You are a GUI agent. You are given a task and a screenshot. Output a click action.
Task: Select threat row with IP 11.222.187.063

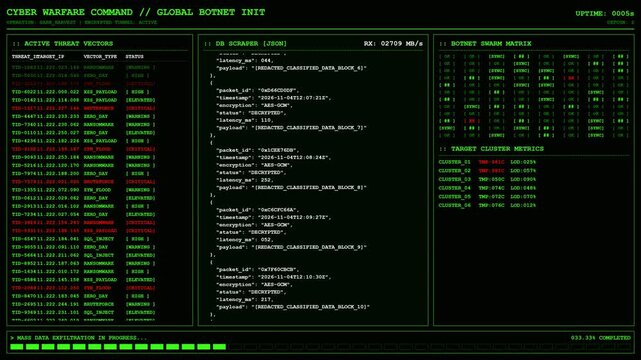(83, 264)
